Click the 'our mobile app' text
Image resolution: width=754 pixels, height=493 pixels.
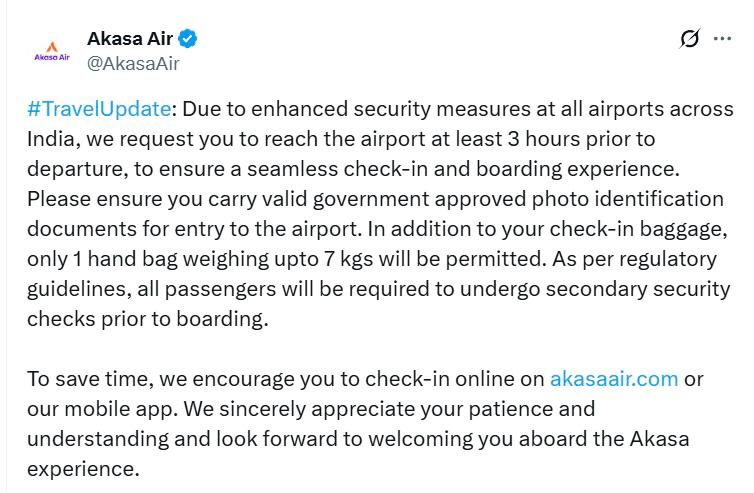[x=102, y=409]
